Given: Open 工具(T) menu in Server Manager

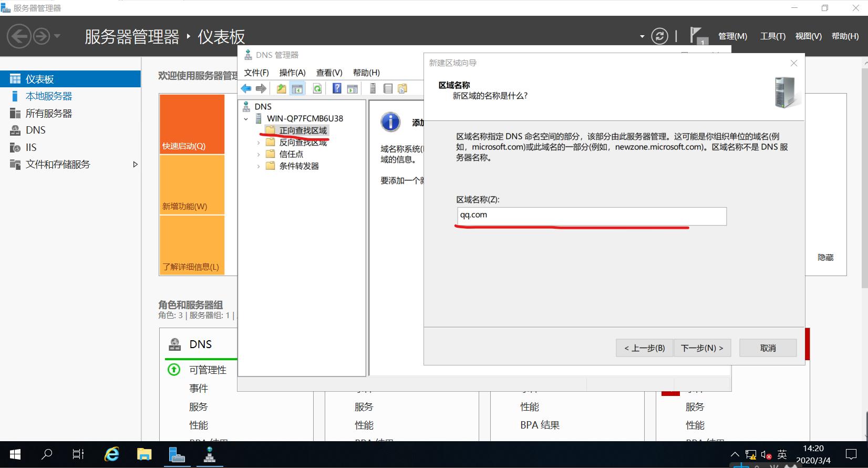Looking at the screenshot, I should pyautogui.click(x=772, y=36).
